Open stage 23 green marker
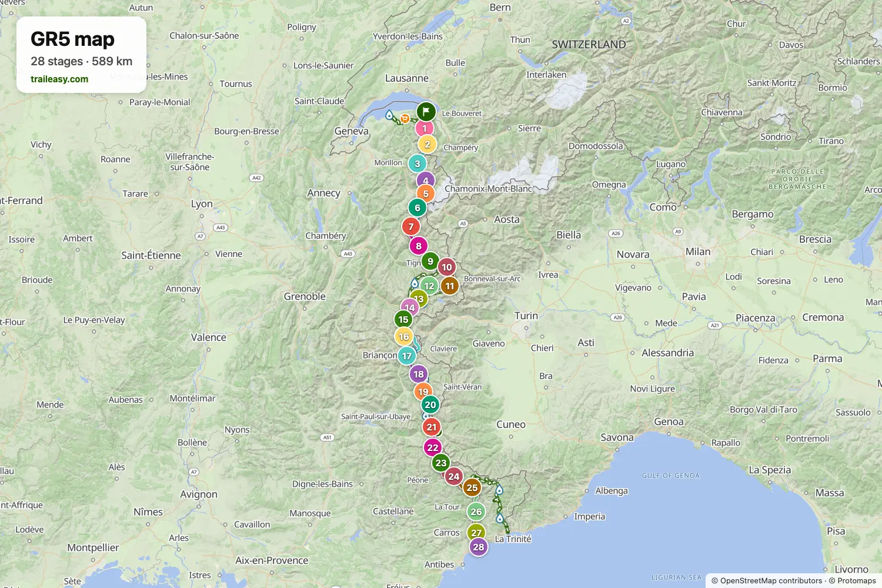The height and width of the screenshot is (588, 882). [441, 463]
